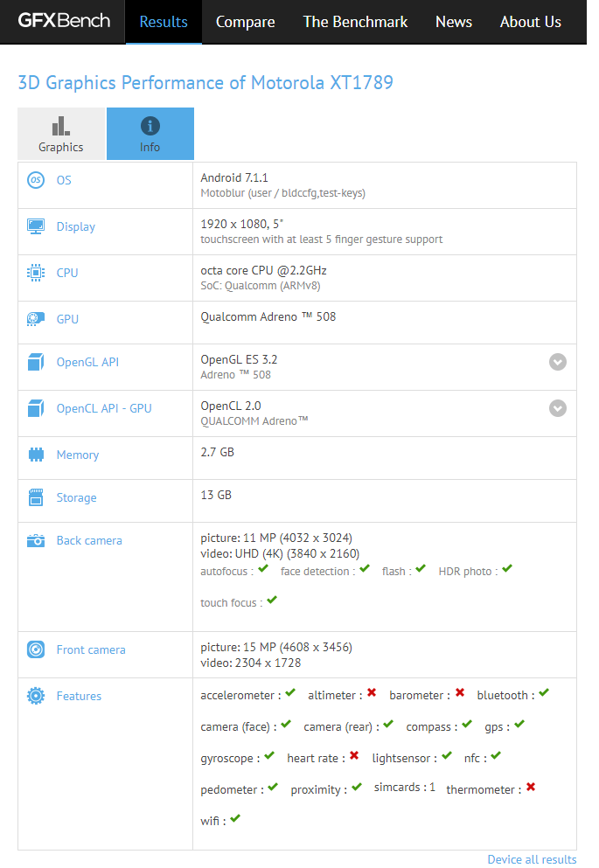
Task: Click the Front camera label
Action: click(91, 649)
